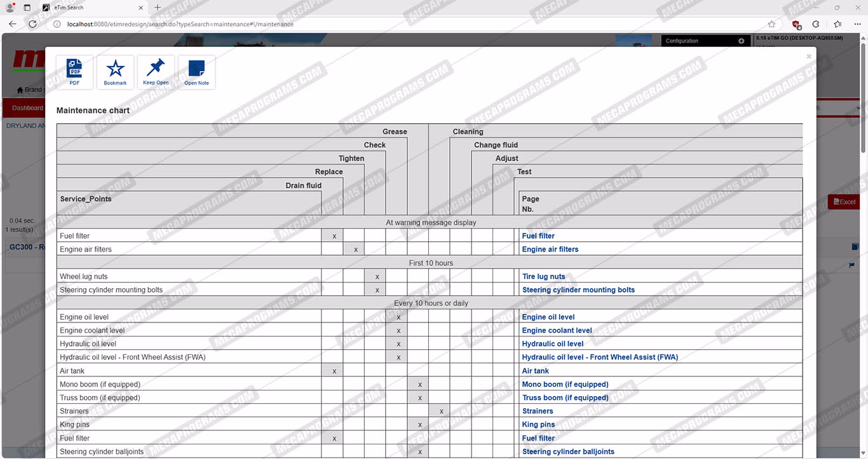
Task: Click the Page Nb. column header
Action: [531, 204]
